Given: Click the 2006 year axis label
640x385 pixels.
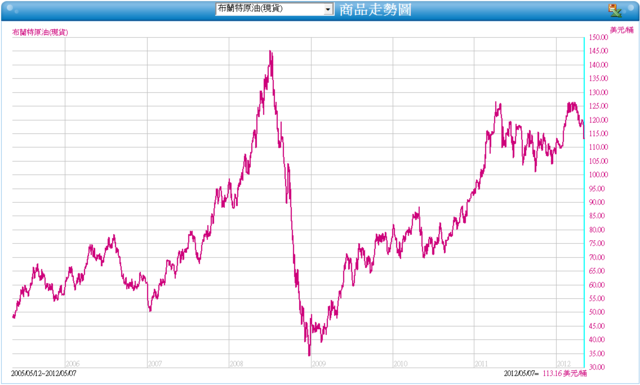Looking at the screenshot, I should click(73, 364).
